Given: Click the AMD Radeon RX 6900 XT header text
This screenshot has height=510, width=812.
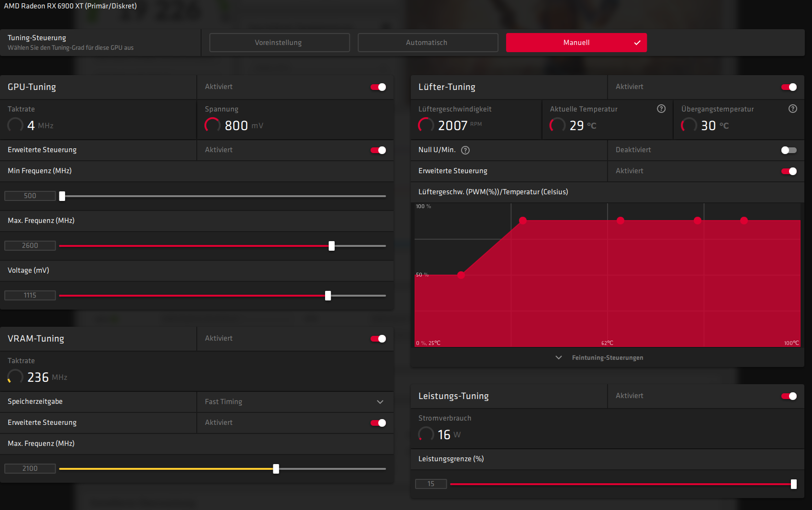Looking at the screenshot, I should click(x=70, y=6).
